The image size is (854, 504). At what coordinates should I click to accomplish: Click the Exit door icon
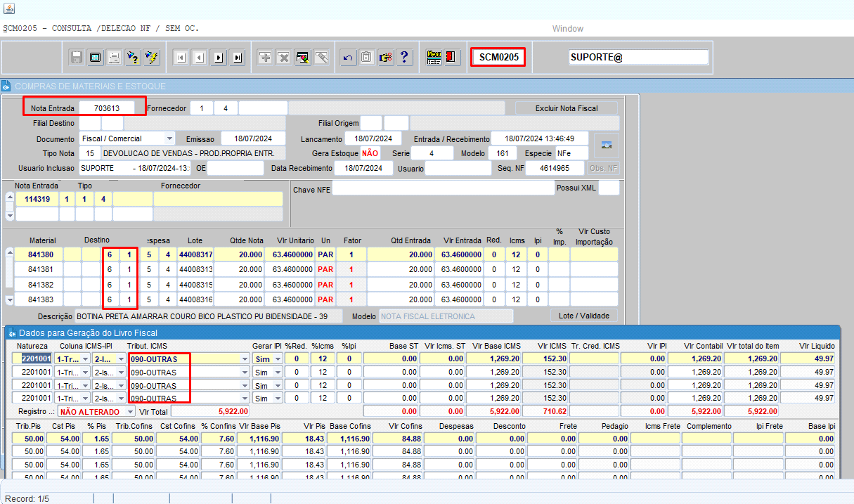(451, 58)
